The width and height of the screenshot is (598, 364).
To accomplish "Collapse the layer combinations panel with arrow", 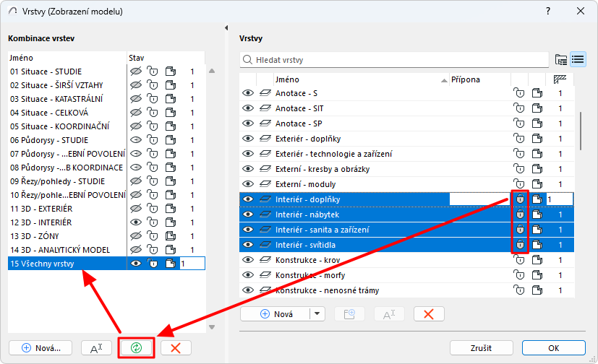I will point(226,27).
